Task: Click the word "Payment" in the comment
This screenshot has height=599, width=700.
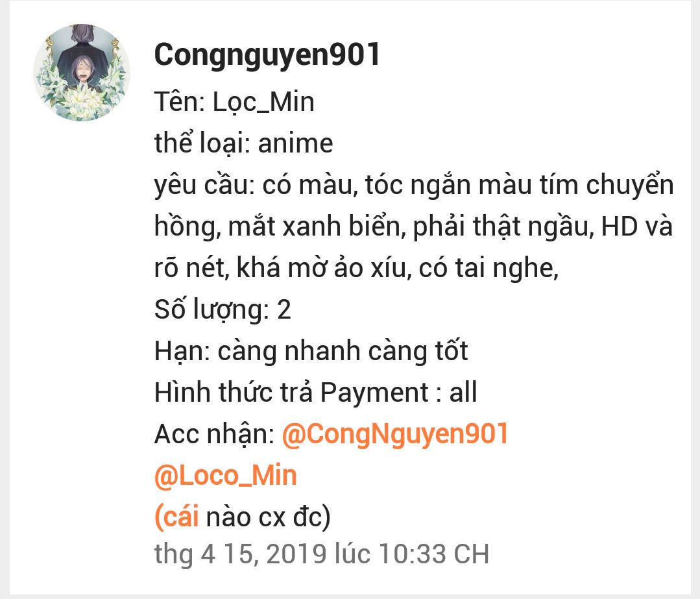Action: coord(374,393)
